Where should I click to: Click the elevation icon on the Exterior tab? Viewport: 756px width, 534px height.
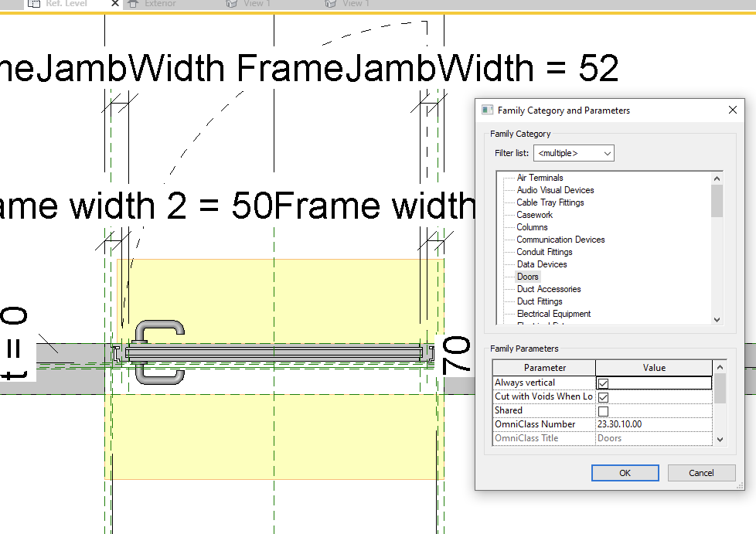coord(134,4)
